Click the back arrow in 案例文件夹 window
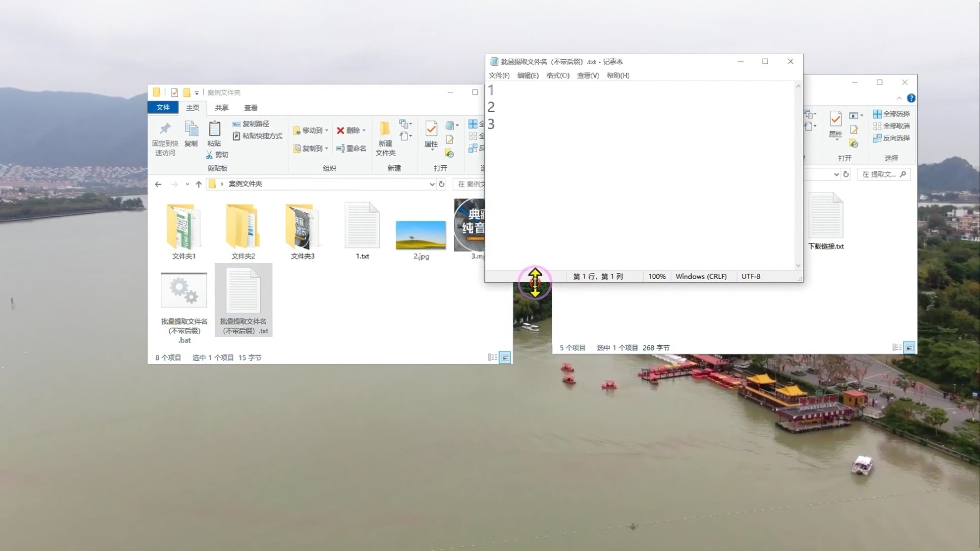980x551 pixels. (158, 184)
